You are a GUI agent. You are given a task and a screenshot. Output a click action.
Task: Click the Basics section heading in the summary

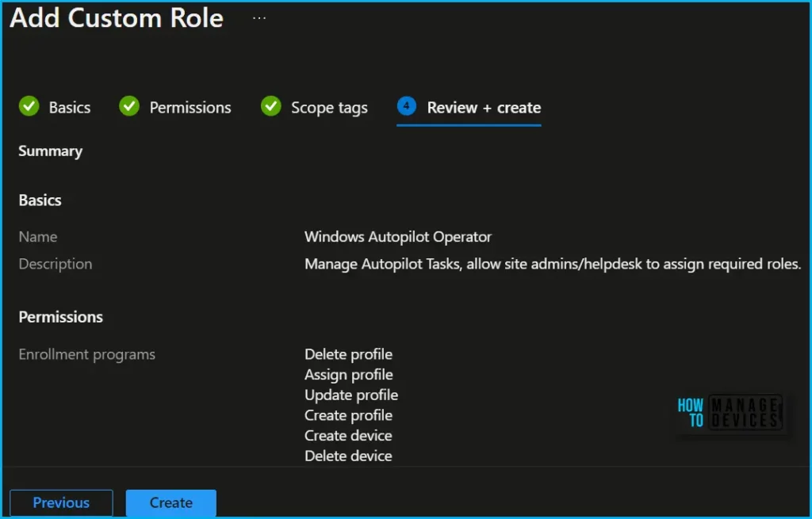pyautogui.click(x=40, y=200)
